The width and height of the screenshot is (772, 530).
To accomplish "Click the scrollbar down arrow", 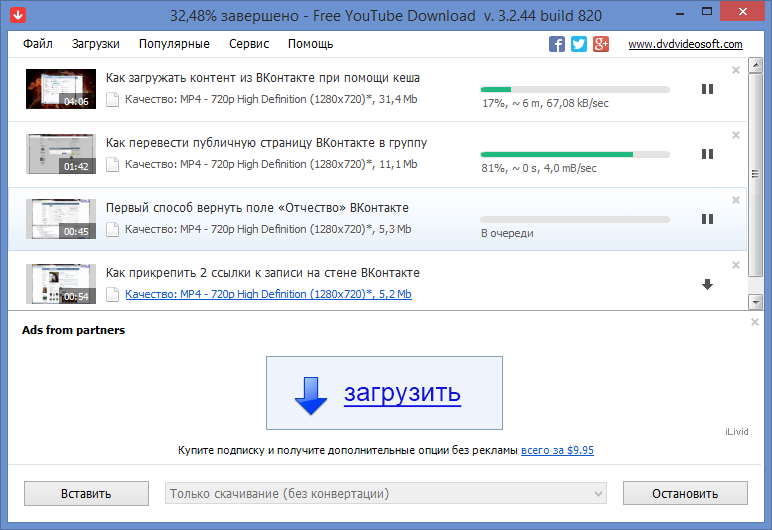I will point(755,302).
